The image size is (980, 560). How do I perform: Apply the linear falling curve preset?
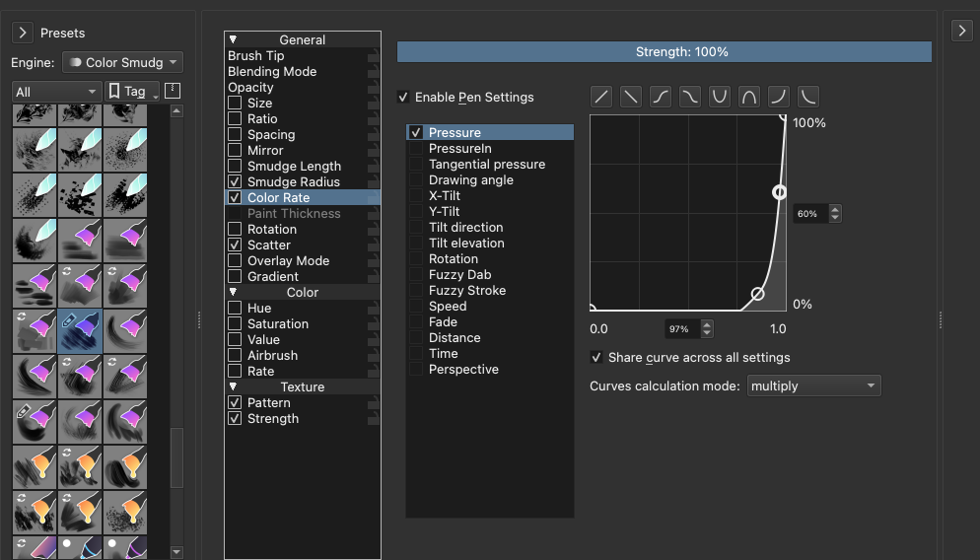point(631,97)
